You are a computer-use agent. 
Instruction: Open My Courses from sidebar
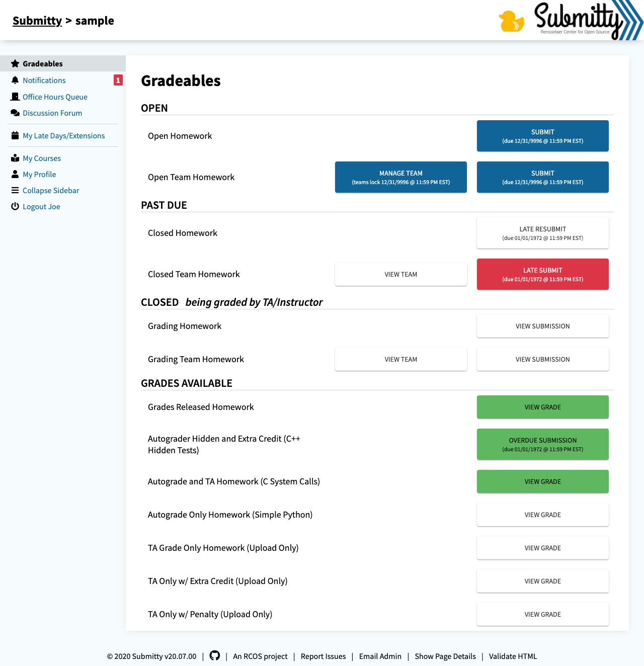pyautogui.click(x=42, y=158)
